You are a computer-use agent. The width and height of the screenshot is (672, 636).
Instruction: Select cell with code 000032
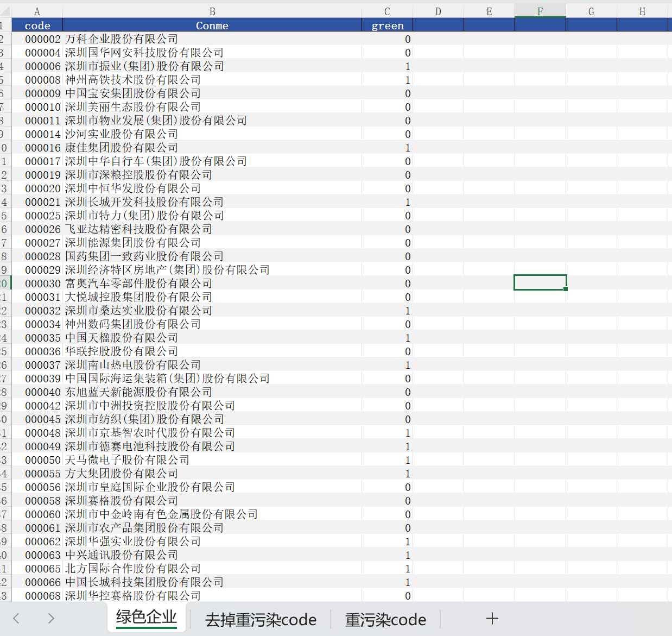(x=37, y=310)
